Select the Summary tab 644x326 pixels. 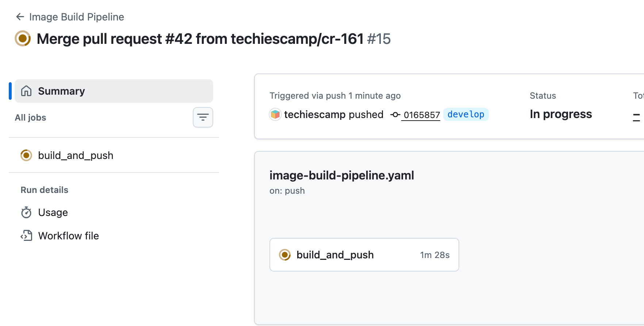(61, 91)
